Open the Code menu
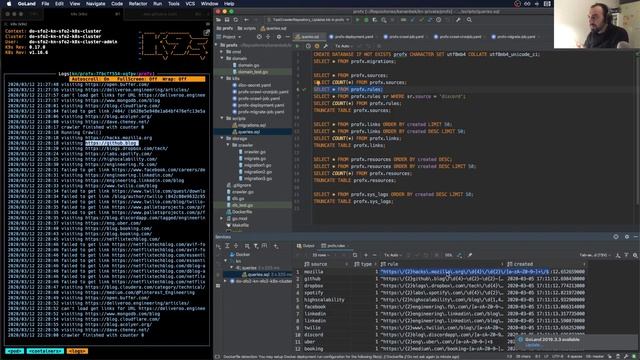Image resolution: width=640 pixels, height=360 pixels. (x=117, y=4)
